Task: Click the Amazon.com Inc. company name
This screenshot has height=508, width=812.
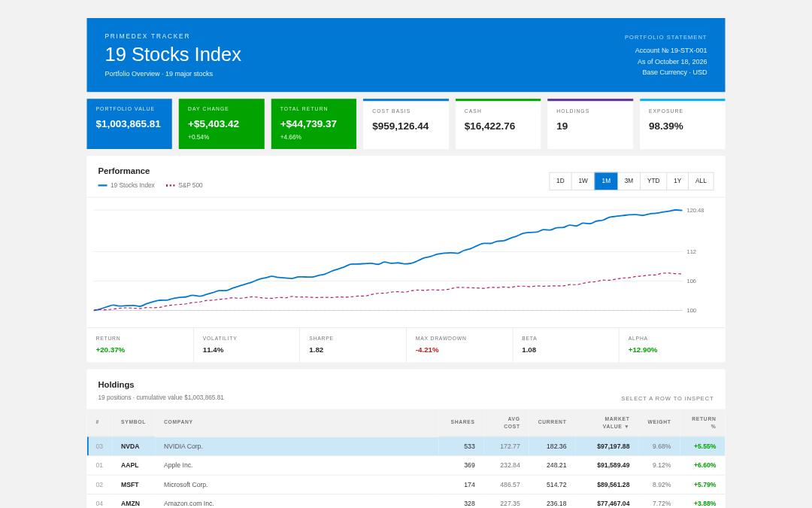Action: [x=189, y=503]
